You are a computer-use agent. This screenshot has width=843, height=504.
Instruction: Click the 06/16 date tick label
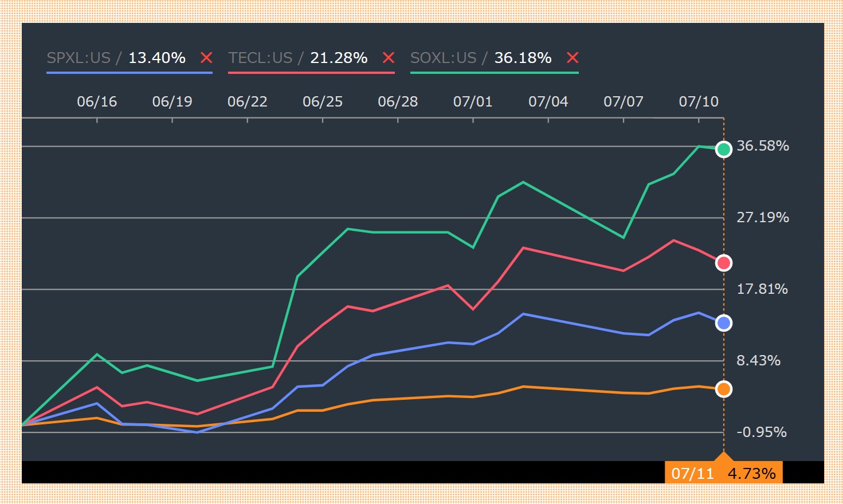97,102
